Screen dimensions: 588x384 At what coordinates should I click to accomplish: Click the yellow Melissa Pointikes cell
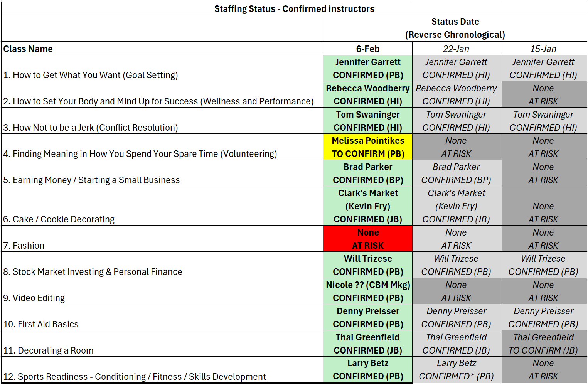point(368,147)
